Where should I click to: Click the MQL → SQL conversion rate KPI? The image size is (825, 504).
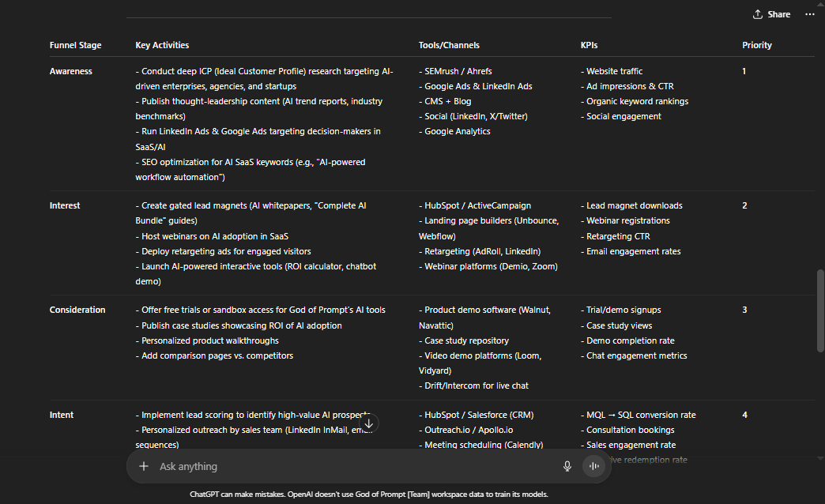(x=639, y=415)
